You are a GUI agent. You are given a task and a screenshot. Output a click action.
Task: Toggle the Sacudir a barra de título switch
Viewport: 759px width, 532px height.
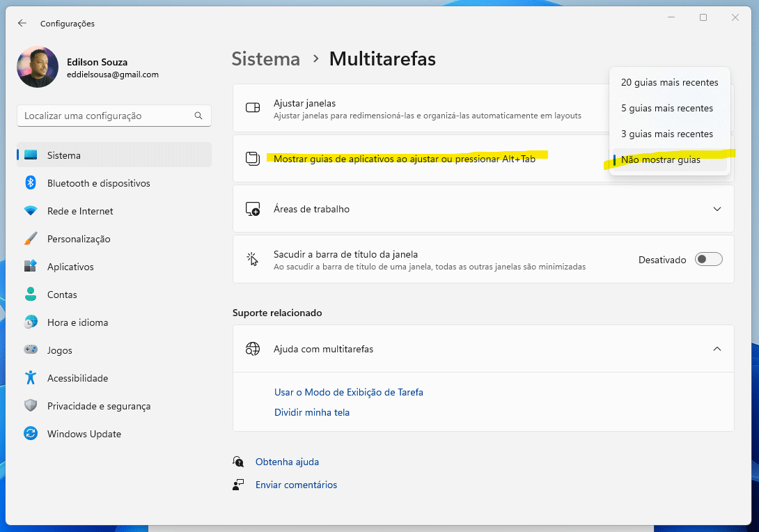point(708,259)
